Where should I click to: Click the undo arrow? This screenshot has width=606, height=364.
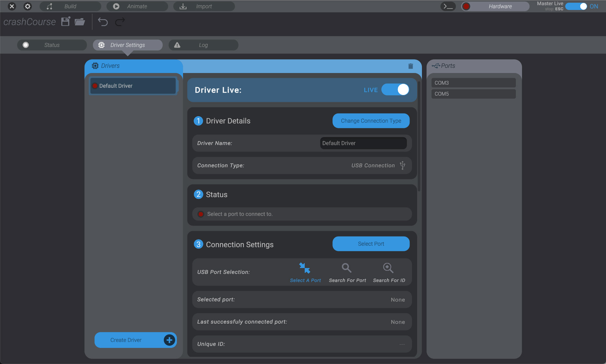[x=102, y=22]
